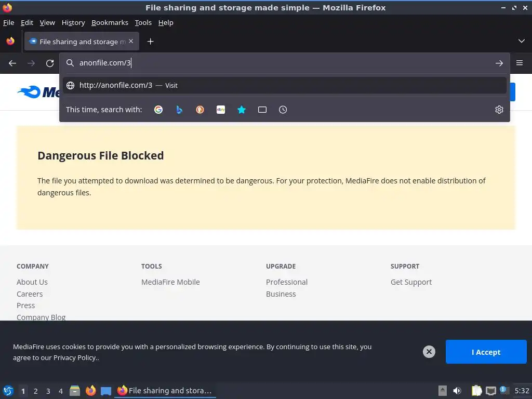The height and width of the screenshot is (399, 532).
Task: Click the update notification tray icon
Action: point(504,390)
